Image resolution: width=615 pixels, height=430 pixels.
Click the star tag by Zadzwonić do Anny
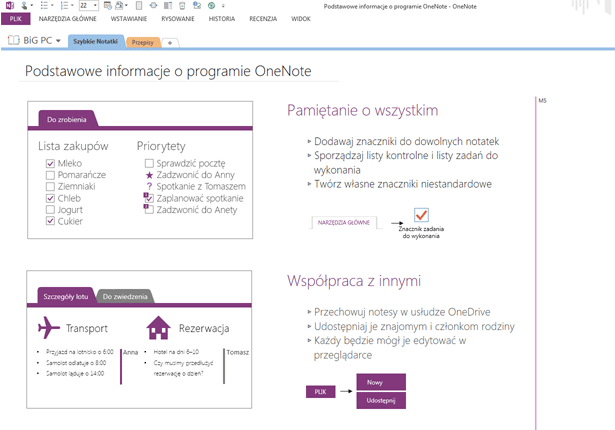(149, 175)
